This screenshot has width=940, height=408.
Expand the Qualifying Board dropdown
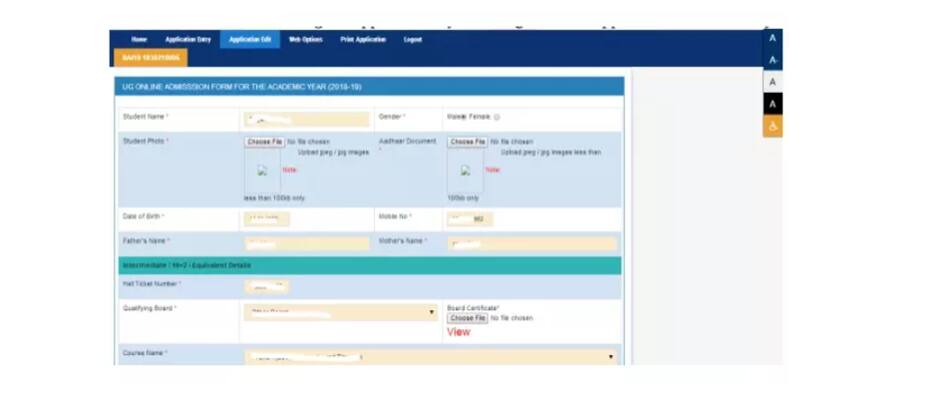pos(340,313)
